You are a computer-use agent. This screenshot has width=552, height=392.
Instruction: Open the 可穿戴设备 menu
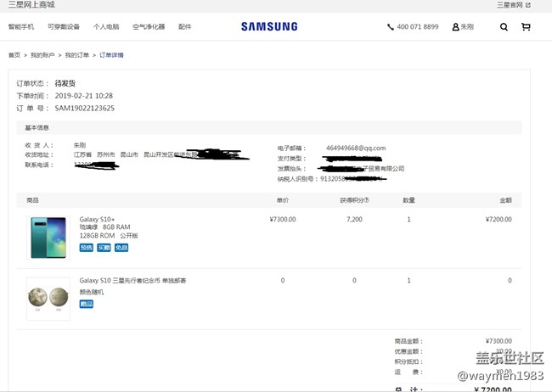click(x=64, y=27)
